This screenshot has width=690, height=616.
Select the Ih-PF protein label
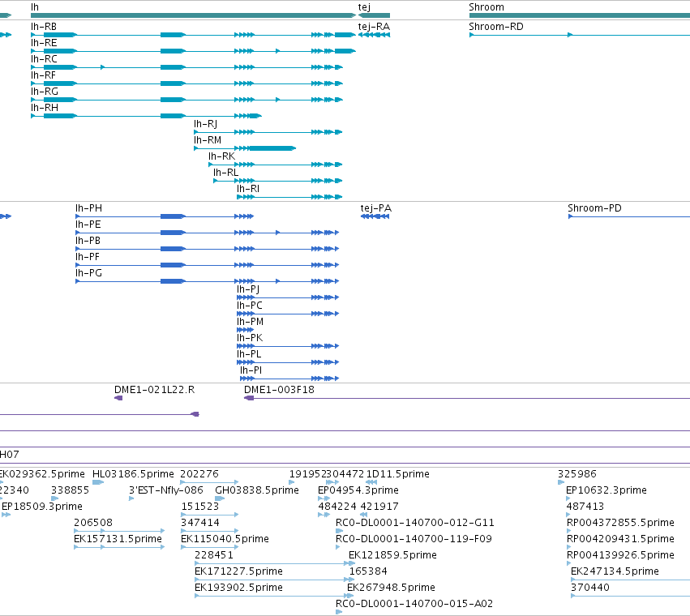coord(87,257)
